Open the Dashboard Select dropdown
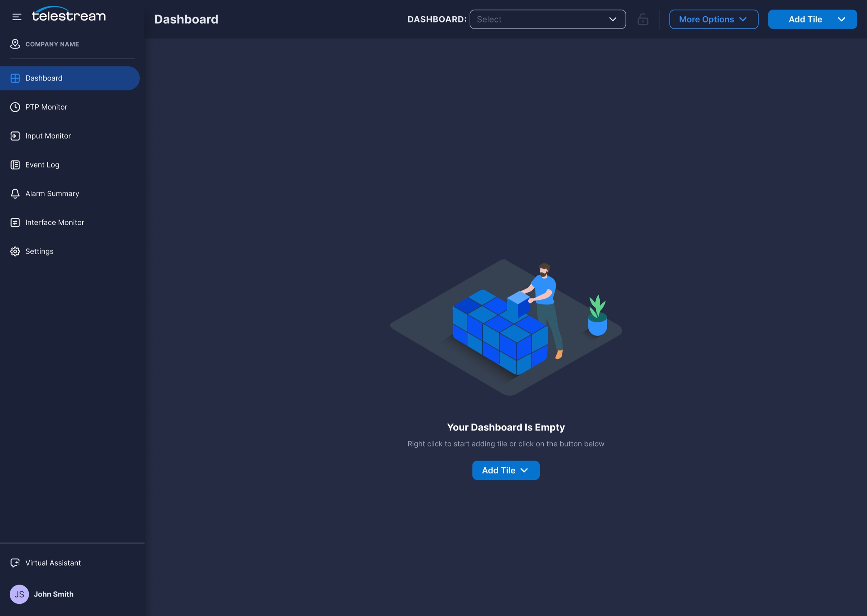The height and width of the screenshot is (616, 867). click(548, 19)
